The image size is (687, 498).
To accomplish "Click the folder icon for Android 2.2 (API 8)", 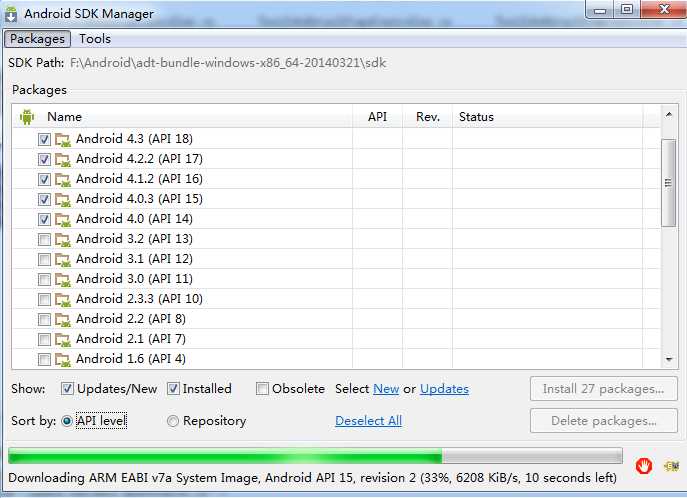I will click(x=63, y=320).
